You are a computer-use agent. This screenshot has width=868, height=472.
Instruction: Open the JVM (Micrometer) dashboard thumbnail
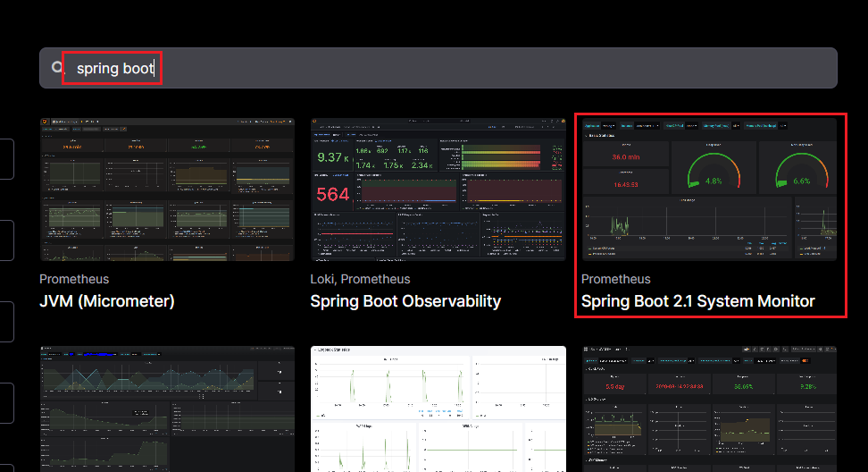(167, 190)
